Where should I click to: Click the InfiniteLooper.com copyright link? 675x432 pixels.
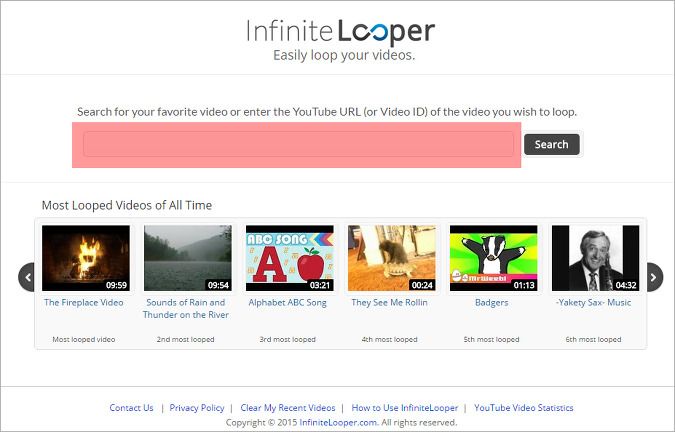(x=338, y=422)
